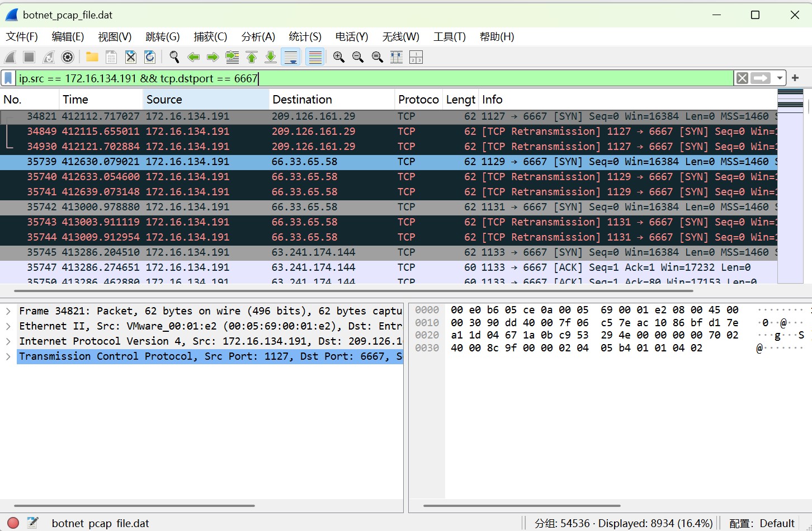This screenshot has height=531, width=812.
Task: Click the expert information status circle
Action: click(x=13, y=523)
